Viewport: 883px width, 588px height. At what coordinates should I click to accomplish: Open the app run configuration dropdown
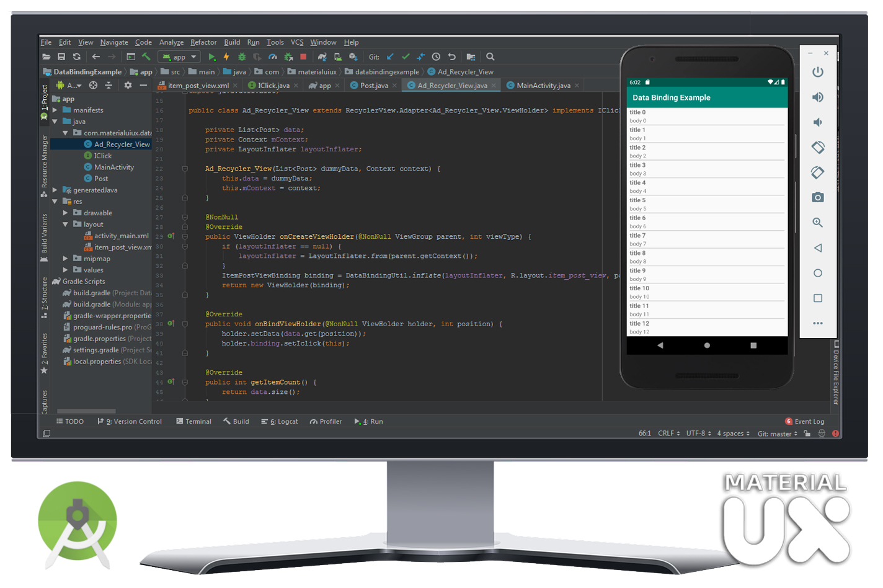click(x=180, y=57)
